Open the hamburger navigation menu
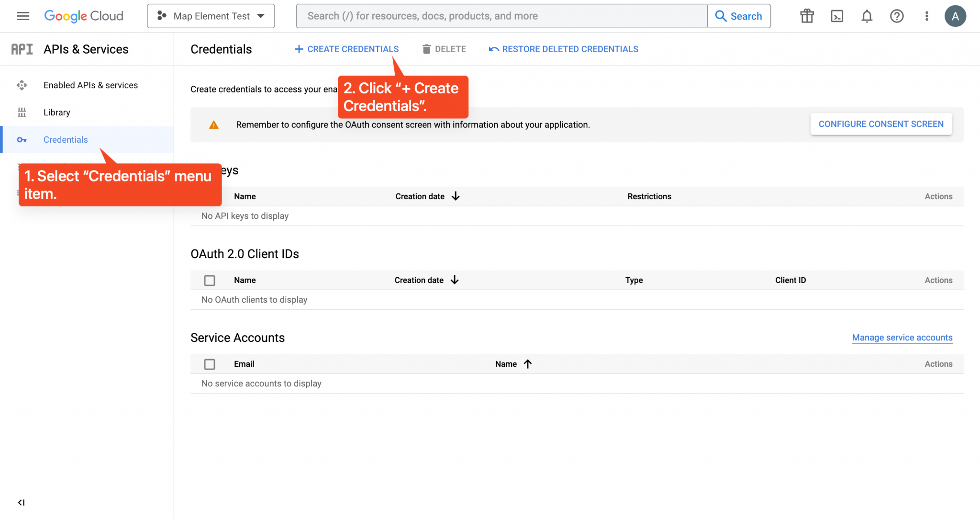Image resolution: width=980 pixels, height=519 pixels. tap(23, 16)
